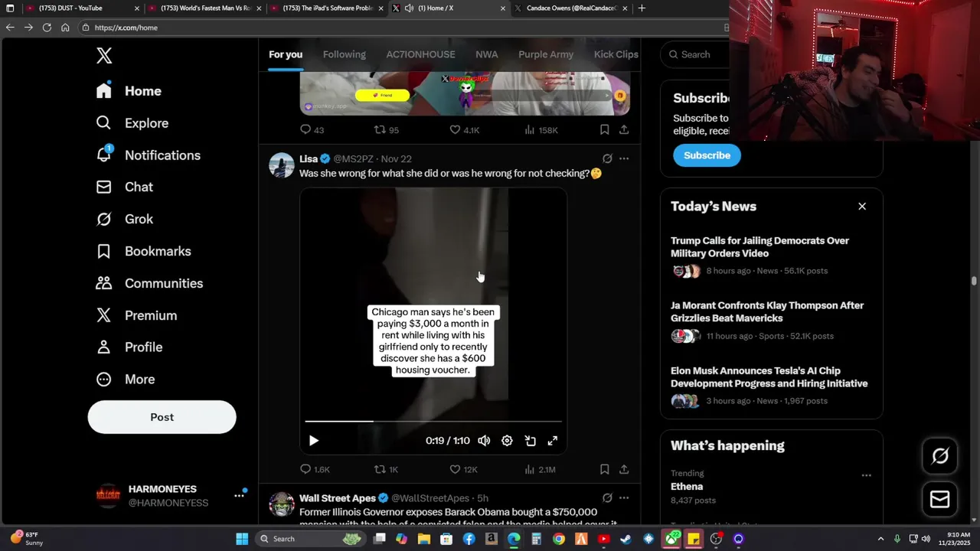Screen dimensions: 980x551
Task: Open Bookmarks from the sidebar
Action: (143, 251)
